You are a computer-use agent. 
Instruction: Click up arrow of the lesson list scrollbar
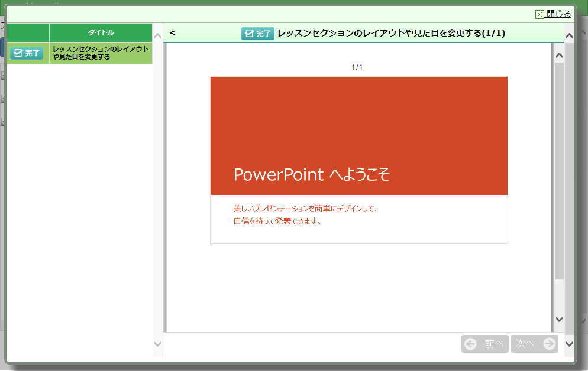coord(157,36)
